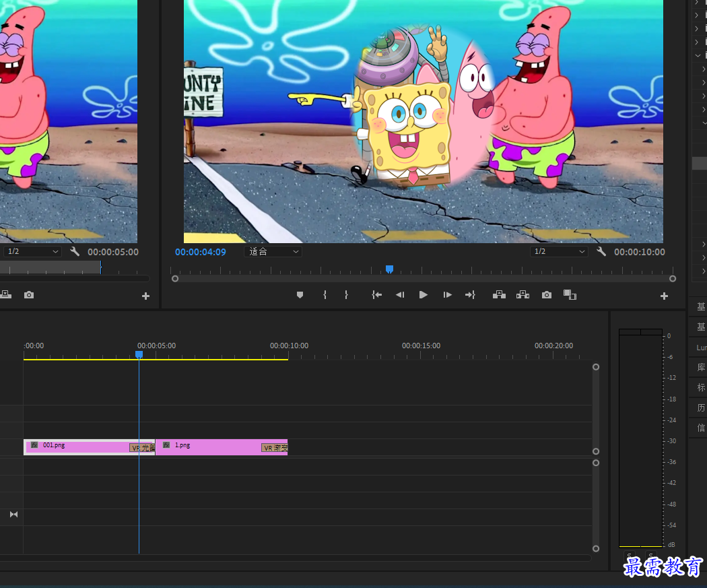Click the 00:00:20:00 timeline ruler mark
This screenshot has height=588, width=707.
tap(553, 346)
